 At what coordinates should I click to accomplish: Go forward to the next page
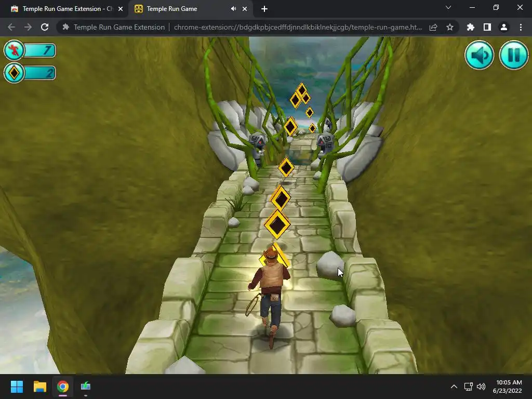(28, 27)
